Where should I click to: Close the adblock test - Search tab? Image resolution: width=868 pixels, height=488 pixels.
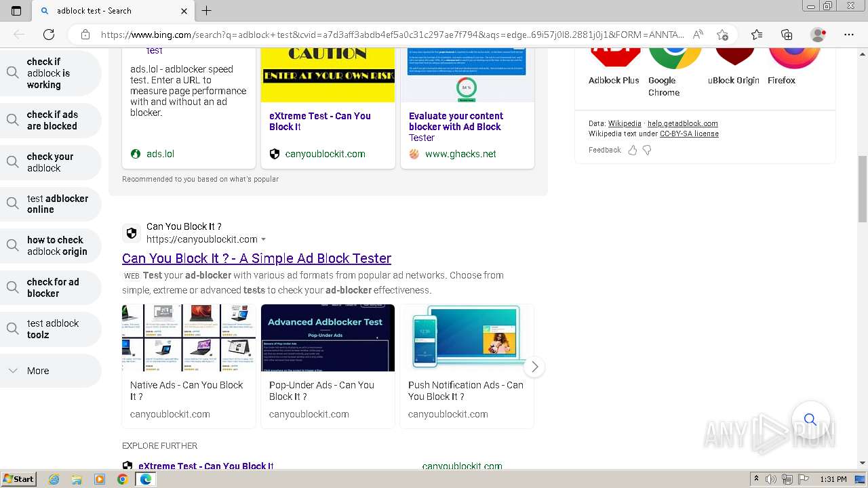pyautogui.click(x=184, y=11)
